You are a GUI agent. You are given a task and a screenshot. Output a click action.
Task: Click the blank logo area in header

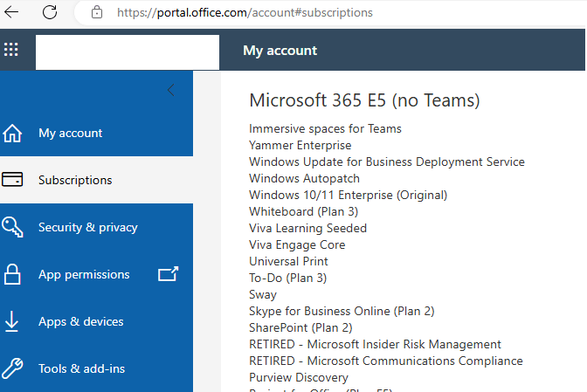(128, 52)
